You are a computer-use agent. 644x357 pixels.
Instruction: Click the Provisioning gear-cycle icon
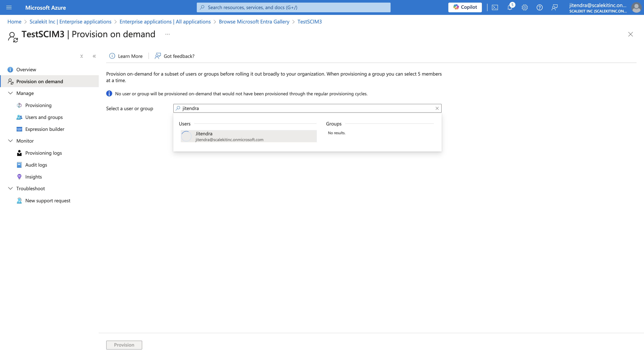point(19,105)
